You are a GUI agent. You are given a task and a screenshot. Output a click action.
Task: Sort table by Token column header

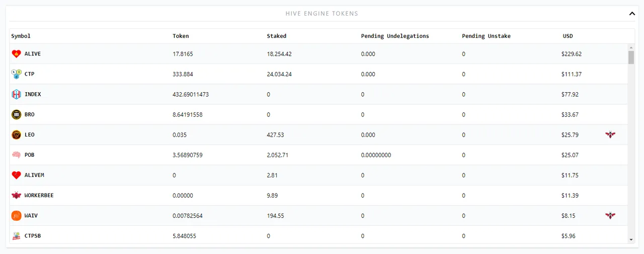[x=181, y=36]
